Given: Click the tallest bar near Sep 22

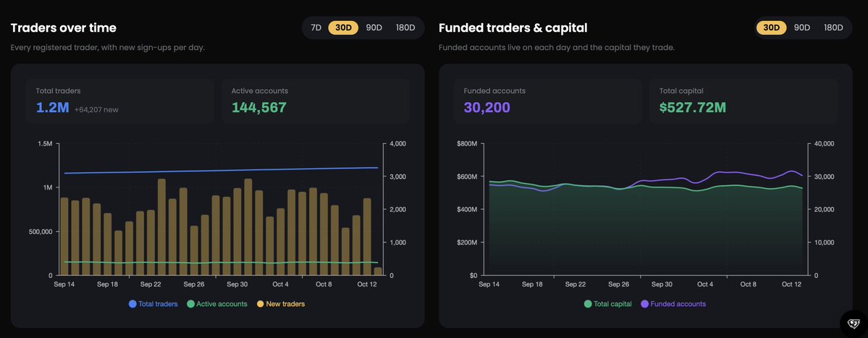Looking at the screenshot, I should [161, 227].
